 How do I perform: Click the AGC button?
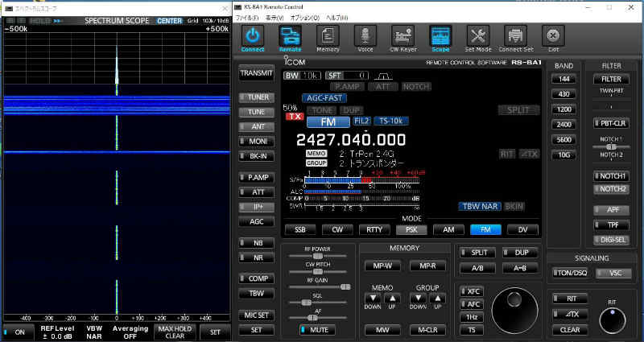pos(256,222)
